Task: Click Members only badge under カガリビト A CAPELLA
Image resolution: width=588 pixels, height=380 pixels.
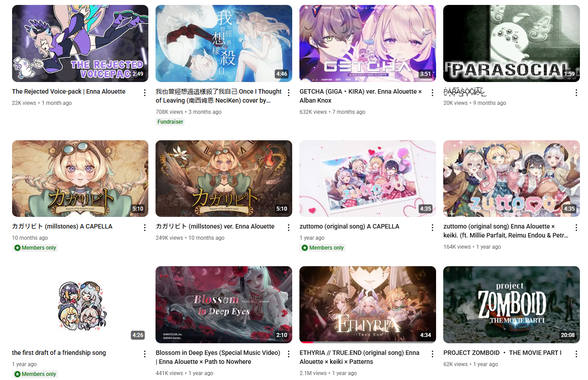Action: [35, 248]
